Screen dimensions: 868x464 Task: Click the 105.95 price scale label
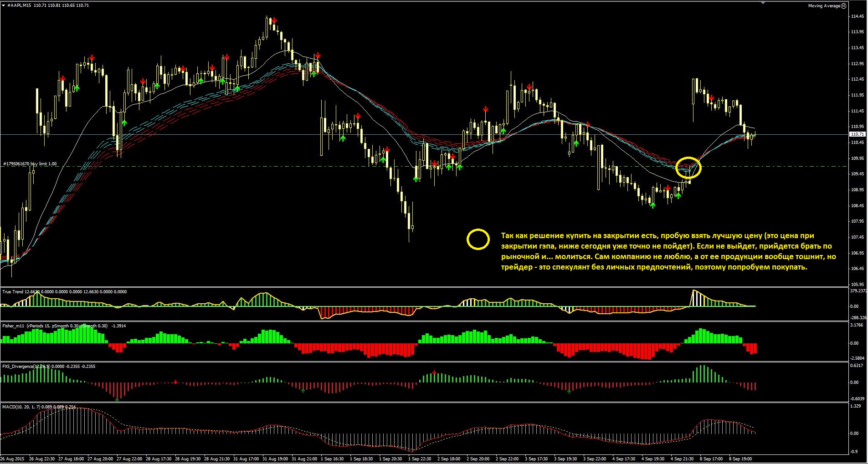point(857,284)
